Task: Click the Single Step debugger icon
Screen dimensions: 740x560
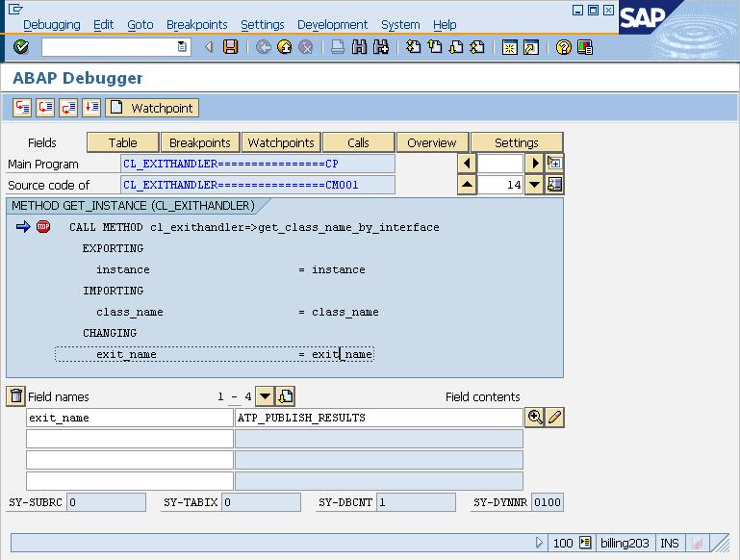Action: 22,108
